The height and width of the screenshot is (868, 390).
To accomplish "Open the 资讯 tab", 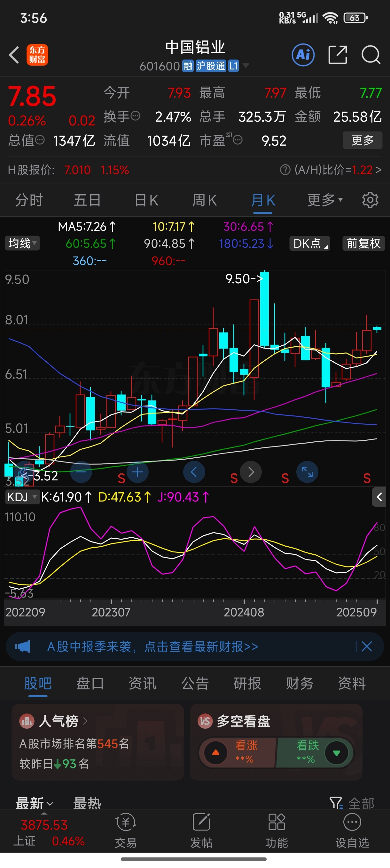I will 142,683.
